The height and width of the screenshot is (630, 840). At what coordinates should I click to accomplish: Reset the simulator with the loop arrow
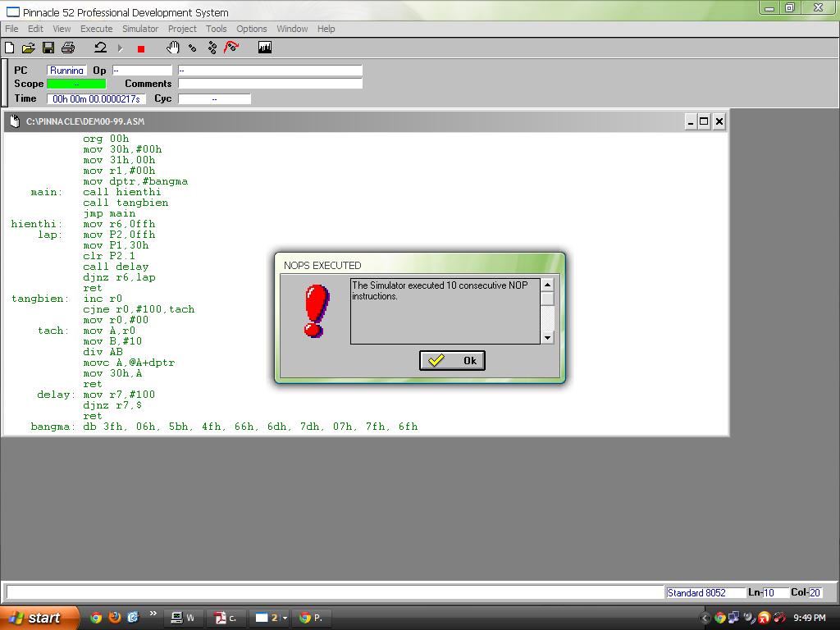(x=100, y=48)
